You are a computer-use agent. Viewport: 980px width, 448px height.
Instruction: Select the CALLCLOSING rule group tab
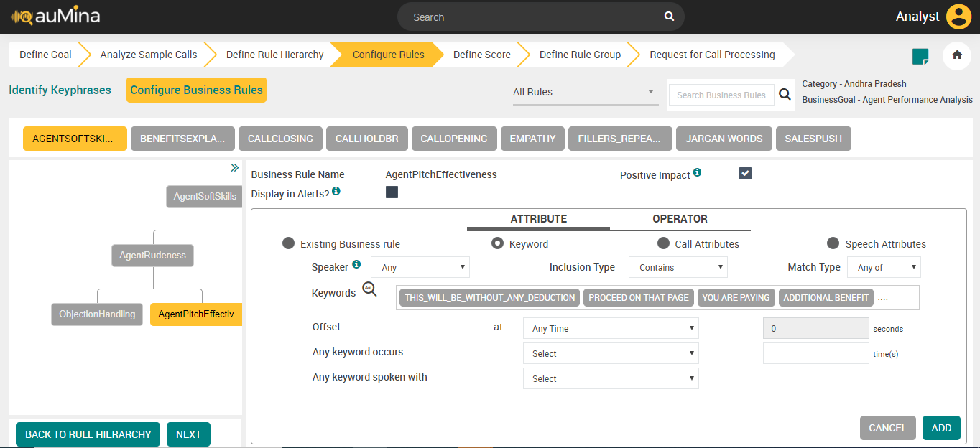[x=280, y=139]
